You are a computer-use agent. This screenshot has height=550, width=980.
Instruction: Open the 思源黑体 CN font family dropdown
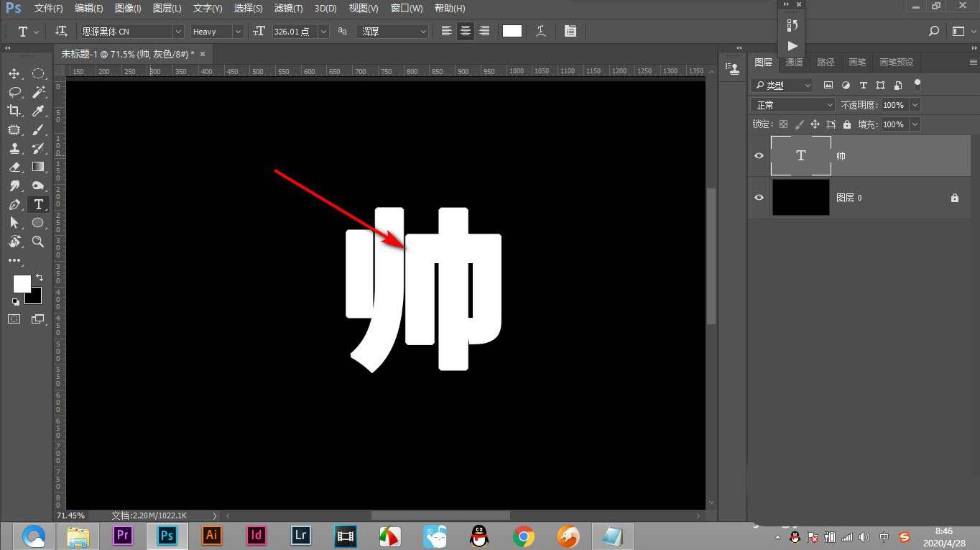click(178, 32)
